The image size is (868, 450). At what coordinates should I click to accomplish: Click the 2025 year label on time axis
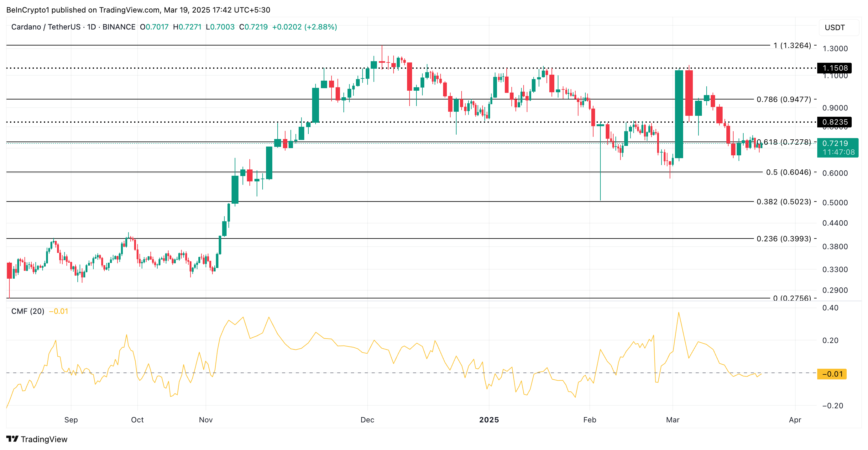pyautogui.click(x=489, y=420)
